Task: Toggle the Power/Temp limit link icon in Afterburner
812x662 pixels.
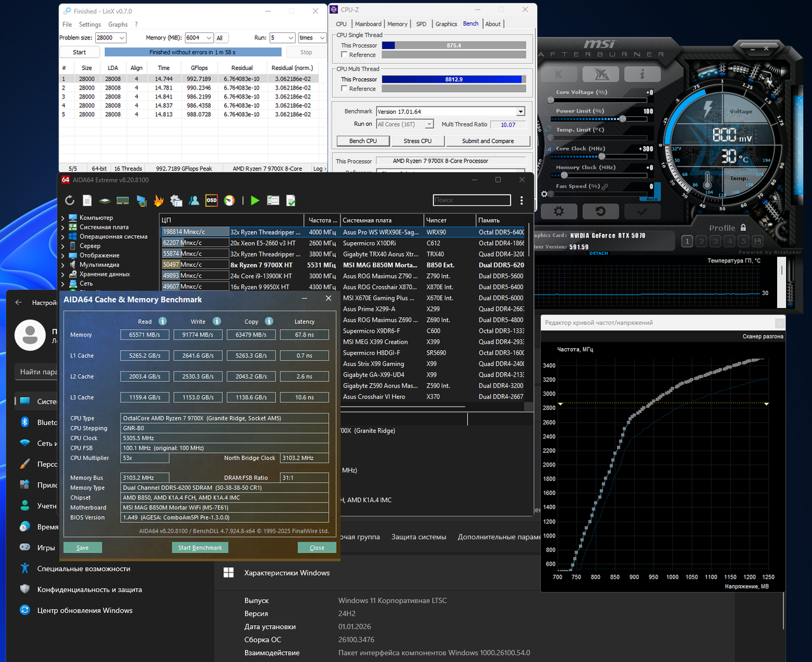Action: pos(549,129)
